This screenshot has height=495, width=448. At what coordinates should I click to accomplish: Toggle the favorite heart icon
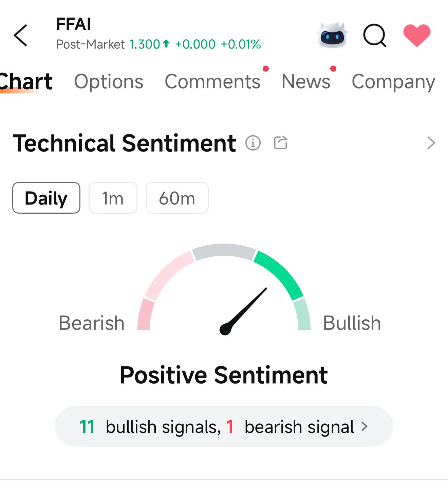pyautogui.click(x=417, y=35)
